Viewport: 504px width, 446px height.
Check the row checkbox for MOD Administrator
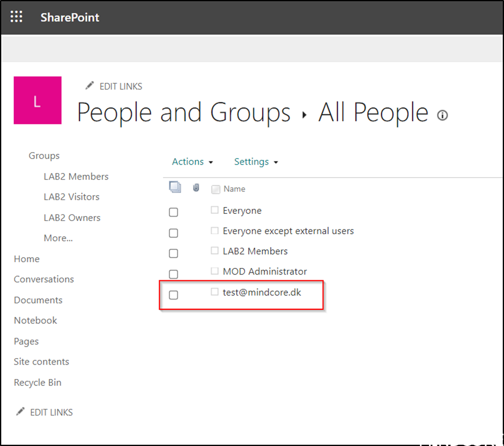click(x=174, y=274)
